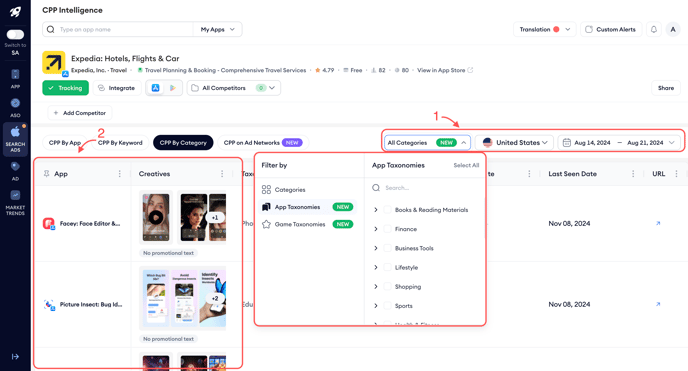
Task: Select the App Store platform icon
Action: tap(155, 88)
